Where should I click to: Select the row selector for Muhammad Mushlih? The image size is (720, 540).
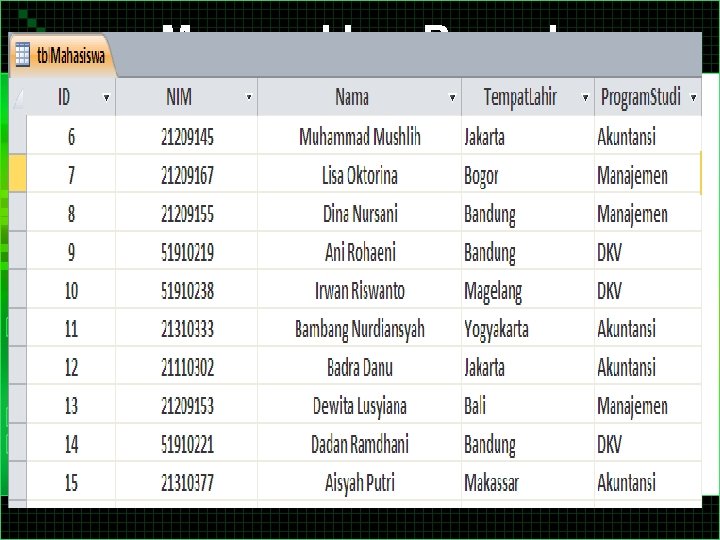[x=18, y=135]
